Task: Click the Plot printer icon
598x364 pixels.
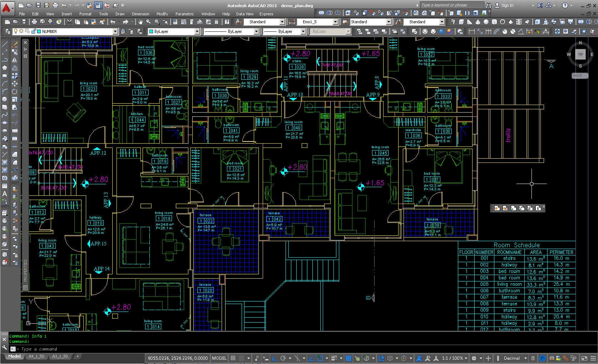Action: pyautogui.click(x=34, y=22)
